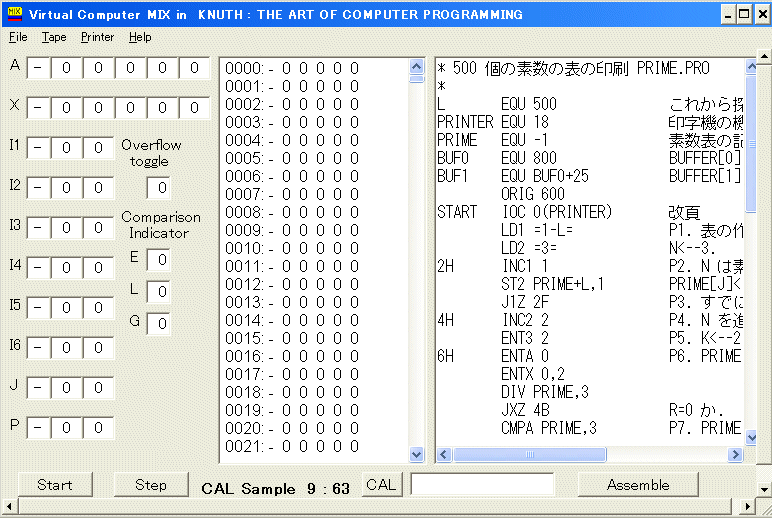Click source line 'DIV PRIME,3'
This screenshot has width=772, height=518.
[545, 392]
